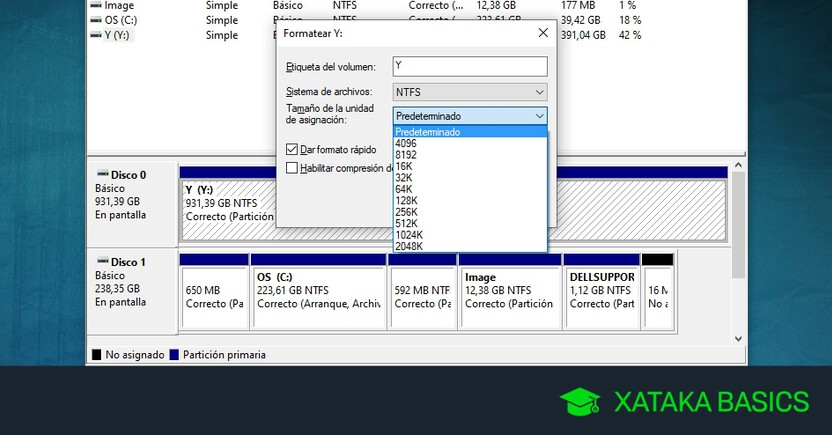
Task: Click the Xataka Basics graduation cap logo
Action: coord(580,402)
